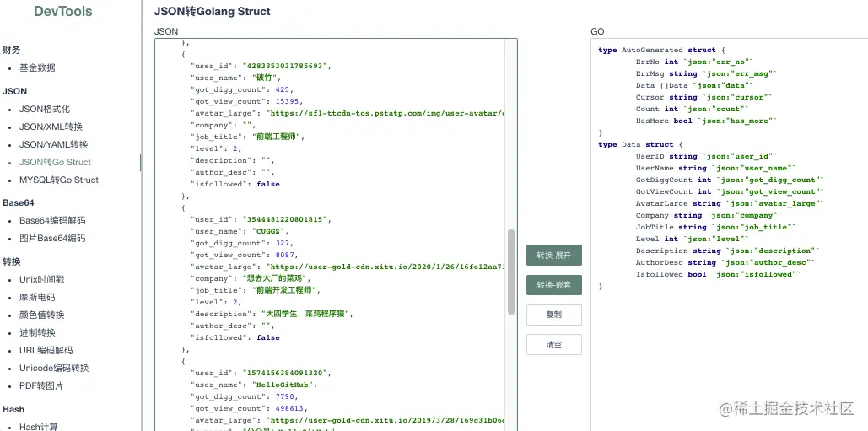The width and height of the screenshot is (868, 431).
Task: Click the got_view_count value 498613
Action: (288, 408)
